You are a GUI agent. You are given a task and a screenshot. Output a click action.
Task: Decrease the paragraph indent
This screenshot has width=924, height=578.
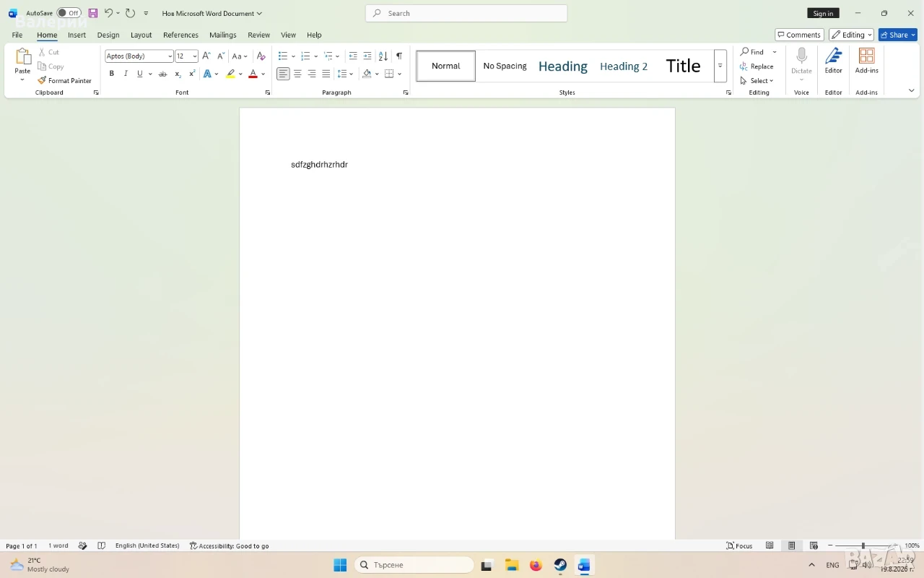[353, 56]
